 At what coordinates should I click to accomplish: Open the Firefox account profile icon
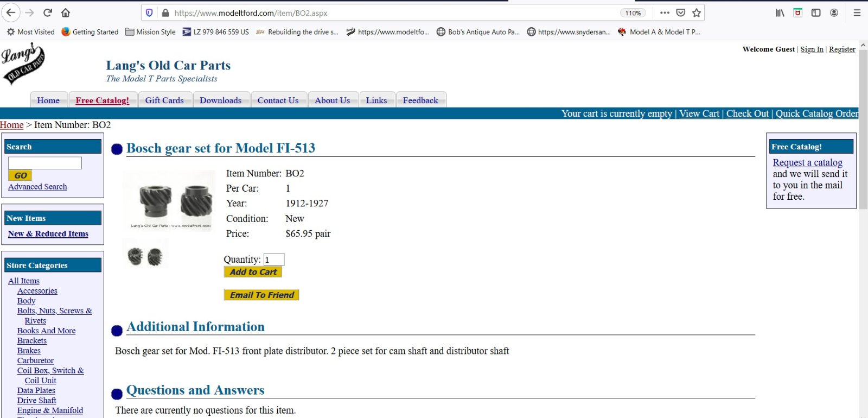click(834, 13)
